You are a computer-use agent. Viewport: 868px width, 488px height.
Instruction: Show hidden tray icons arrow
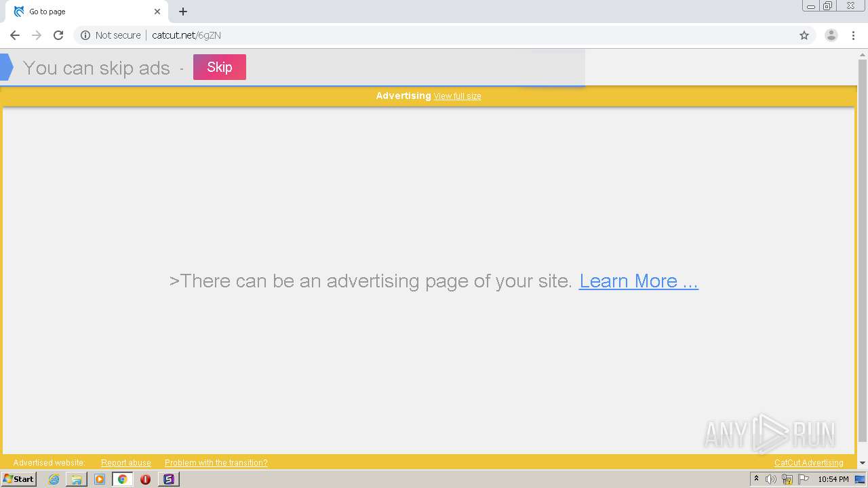(x=756, y=479)
